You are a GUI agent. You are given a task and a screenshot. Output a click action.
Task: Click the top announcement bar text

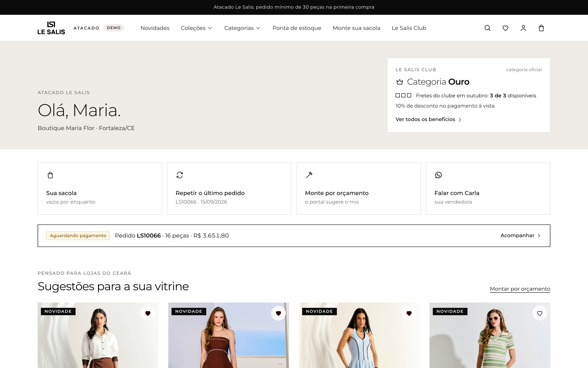[294, 7]
